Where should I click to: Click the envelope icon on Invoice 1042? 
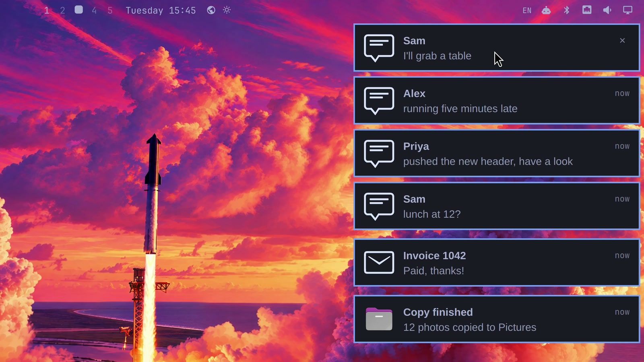coord(379,263)
